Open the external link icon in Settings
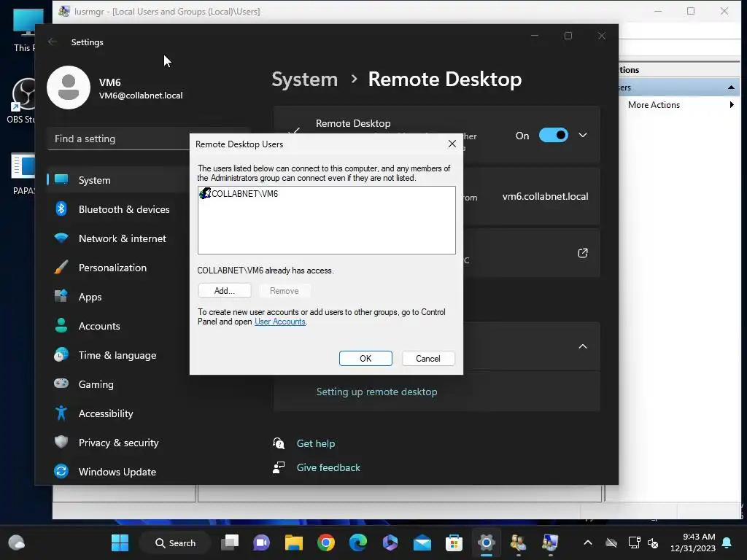Image resolution: width=747 pixels, height=560 pixels. (x=583, y=253)
